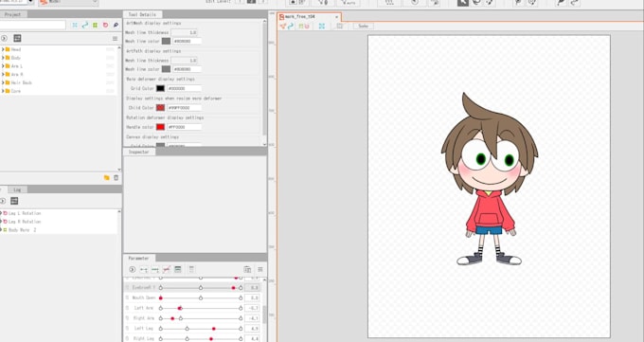Click the Grid Color hex value field
Screen dimensions: 644x342
184,88
